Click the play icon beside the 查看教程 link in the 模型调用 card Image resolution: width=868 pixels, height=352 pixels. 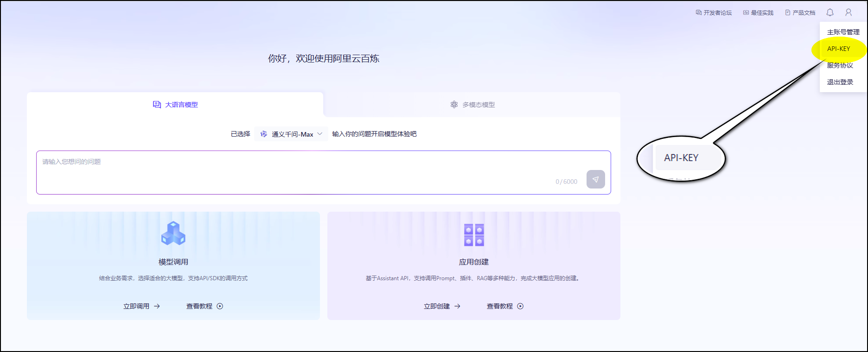click(x=220, y=306)
